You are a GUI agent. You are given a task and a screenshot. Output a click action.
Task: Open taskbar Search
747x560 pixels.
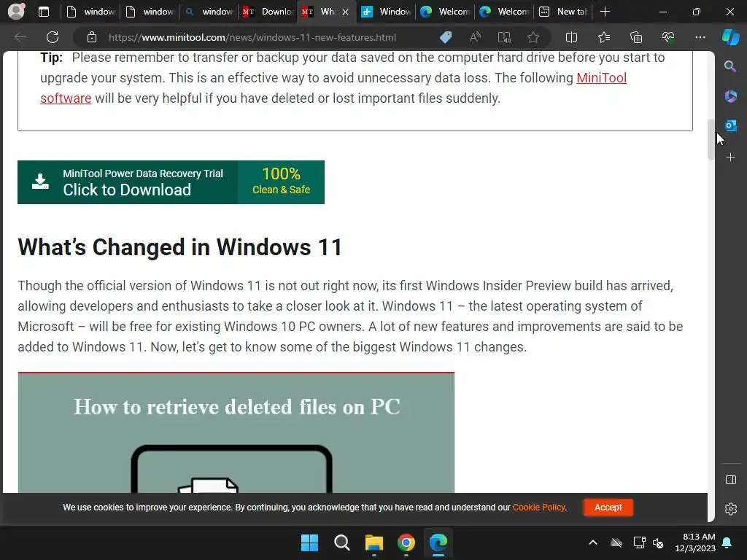pyautogui.click(x=341, y=542)
